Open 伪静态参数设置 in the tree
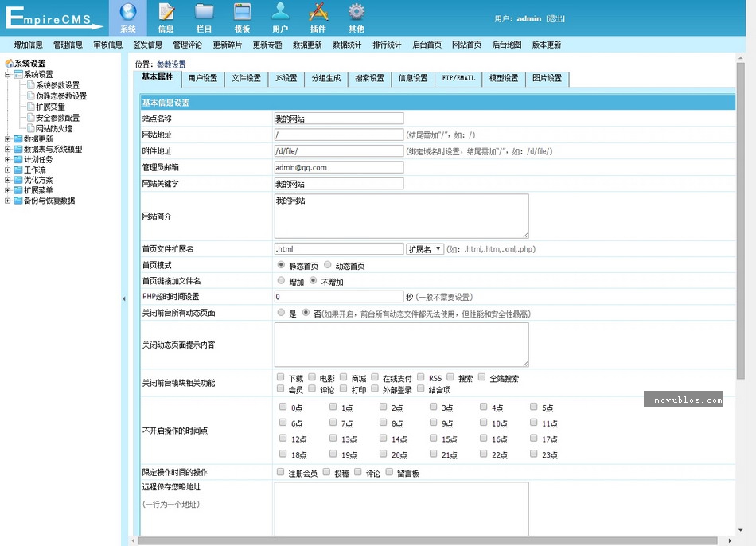The height and width of the screenshot is (546, 756). pyautogui.click(x=61, y=96)
